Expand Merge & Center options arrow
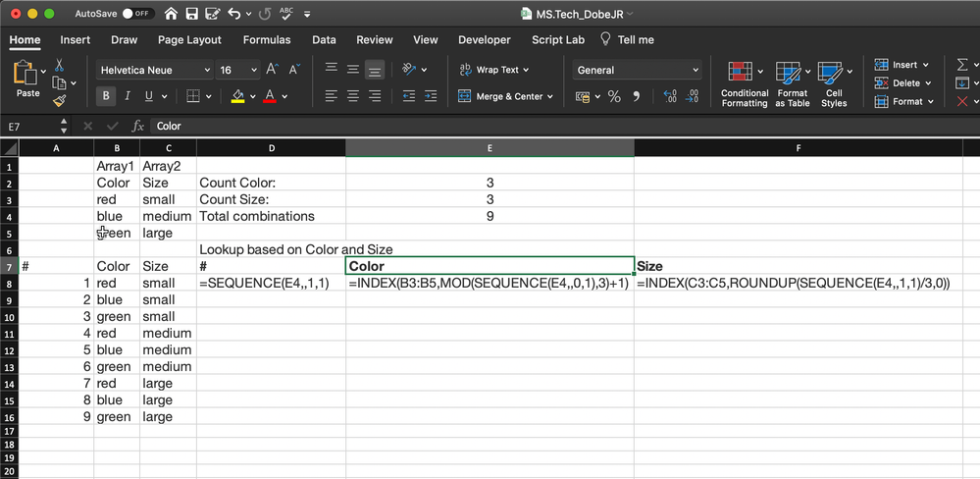980x479 pixels. point(550,96)
